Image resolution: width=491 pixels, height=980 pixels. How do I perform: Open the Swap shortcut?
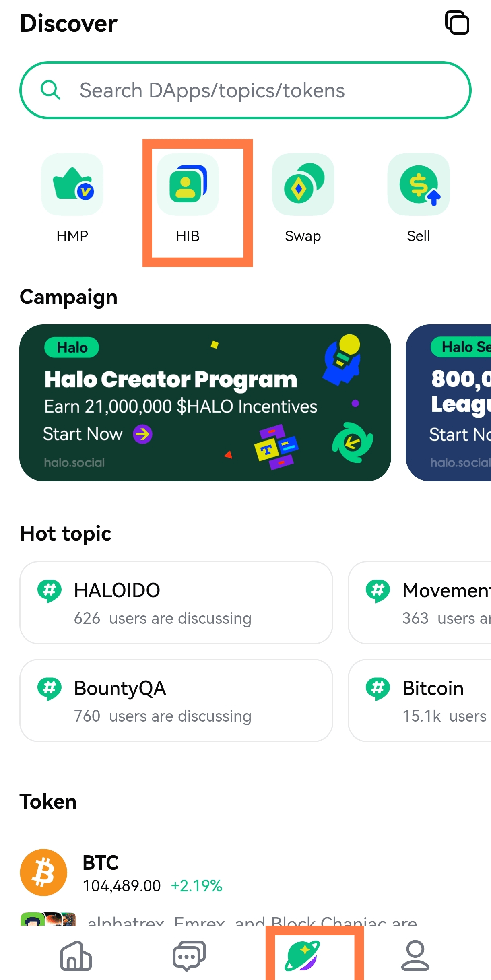(x=303, y=185)
